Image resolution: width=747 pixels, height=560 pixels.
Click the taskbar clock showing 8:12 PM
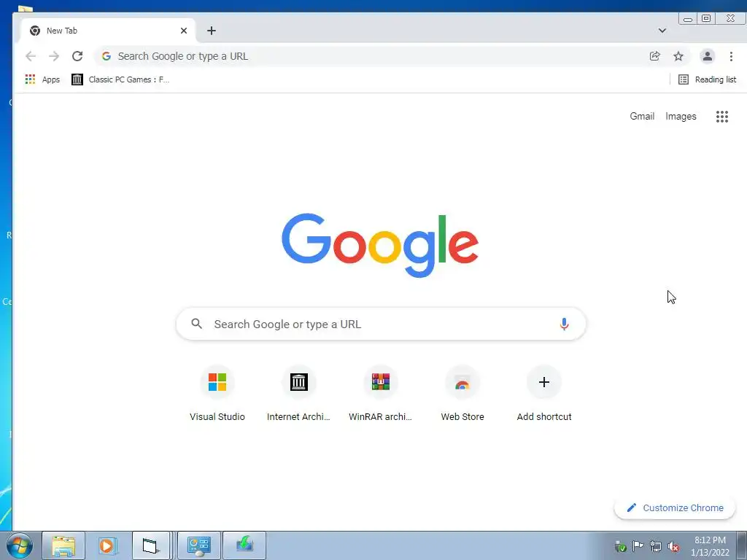coord(710,546)
